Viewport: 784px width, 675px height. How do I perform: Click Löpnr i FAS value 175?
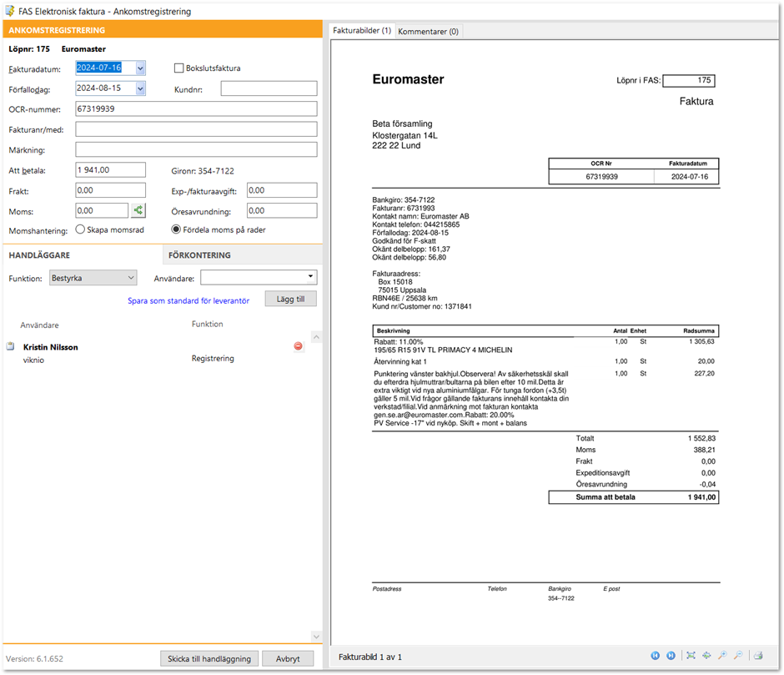(688, 80)
